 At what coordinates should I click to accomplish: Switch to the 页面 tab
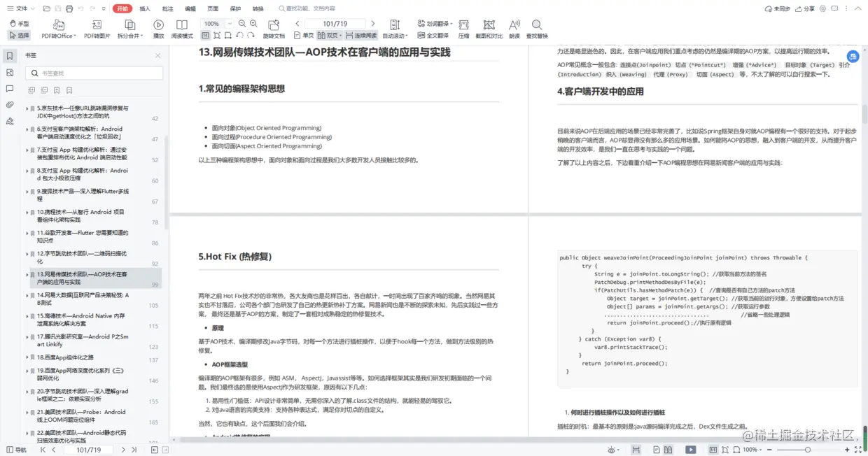(x=213, y=8)
